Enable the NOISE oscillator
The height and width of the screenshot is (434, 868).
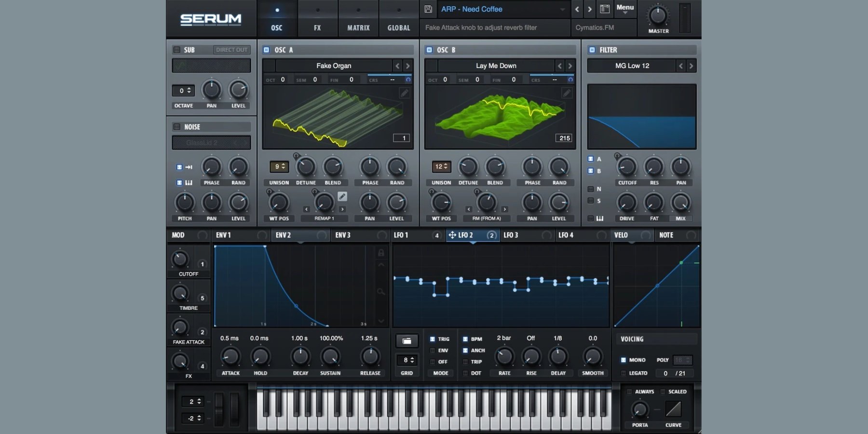point(177,127)
